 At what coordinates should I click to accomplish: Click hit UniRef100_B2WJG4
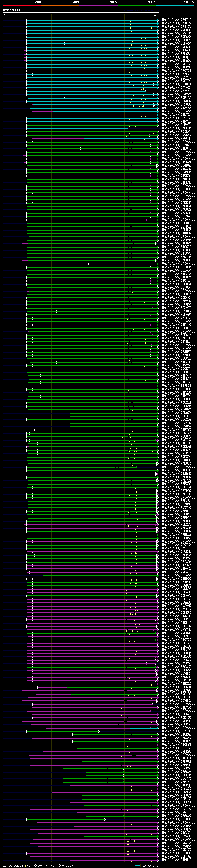coord(176,487)
